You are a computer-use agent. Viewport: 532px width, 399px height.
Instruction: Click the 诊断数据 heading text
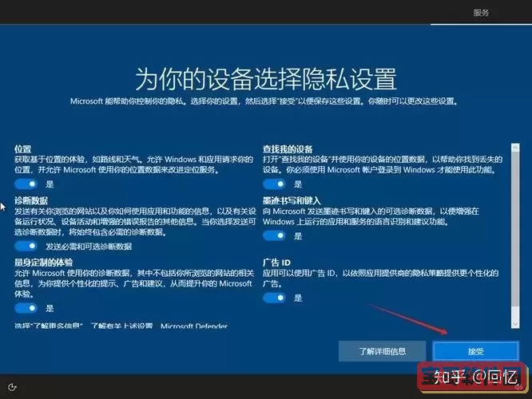(31, 200)
